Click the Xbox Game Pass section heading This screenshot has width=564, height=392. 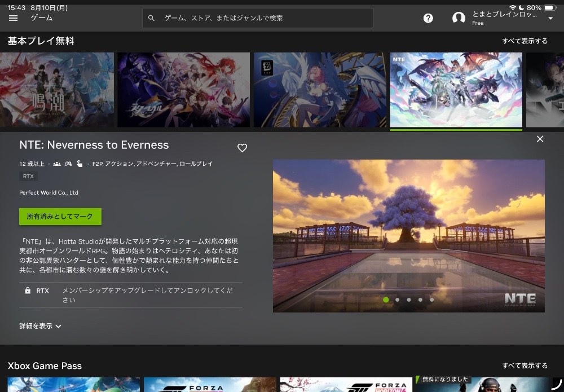coord(45,365)
